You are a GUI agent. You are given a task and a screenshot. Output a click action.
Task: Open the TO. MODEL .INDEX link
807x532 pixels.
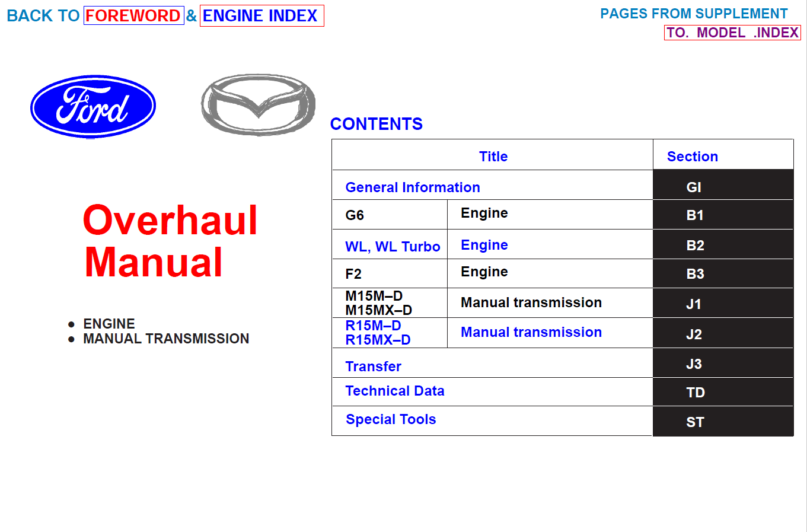tap(732, 33)
